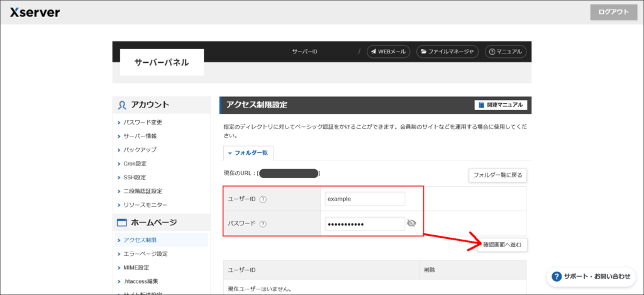Click the ログアウト button
This screenshot has height=295, width=644.
(614, 13)
